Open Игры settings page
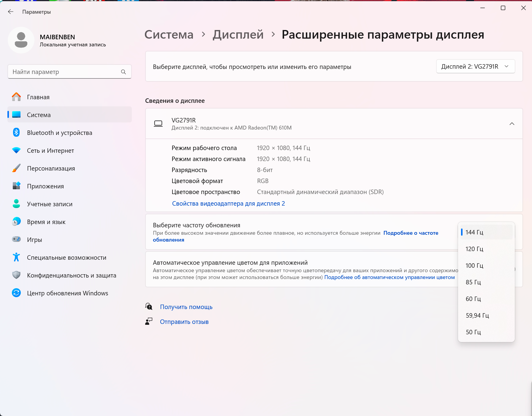 coord(34,240)
